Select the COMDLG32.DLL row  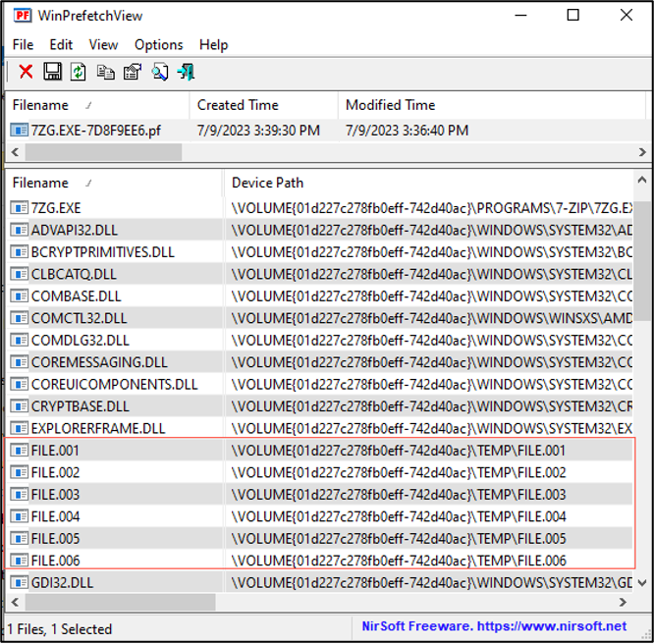click(x=320, y=341)
